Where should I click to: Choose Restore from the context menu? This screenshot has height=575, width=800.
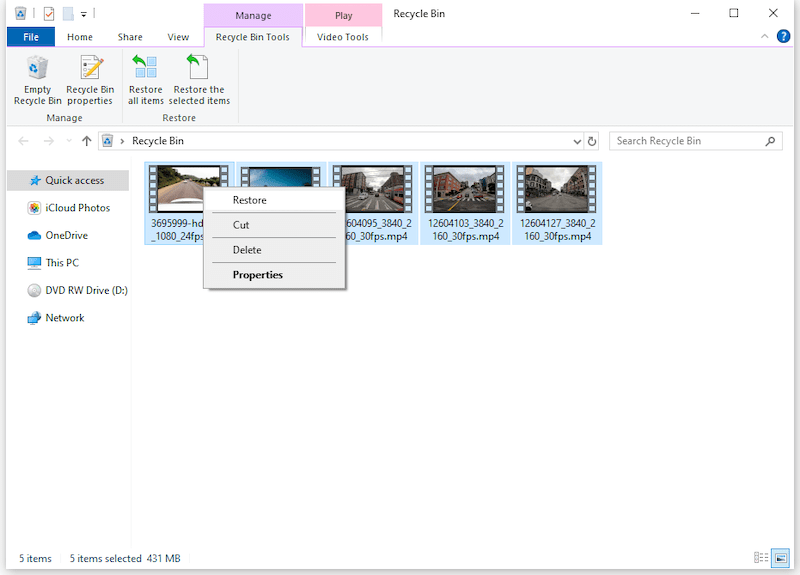[274, 200]
